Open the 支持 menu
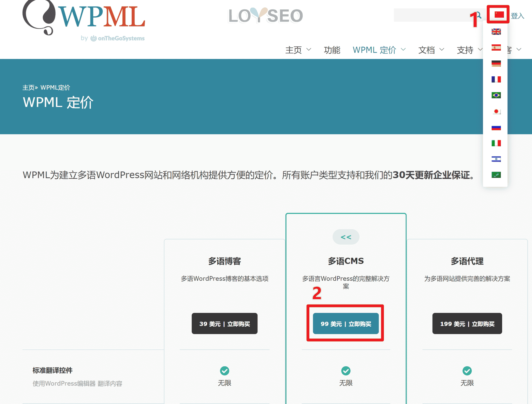Screen dimensions: 532x404 click(x=465, y=50)
